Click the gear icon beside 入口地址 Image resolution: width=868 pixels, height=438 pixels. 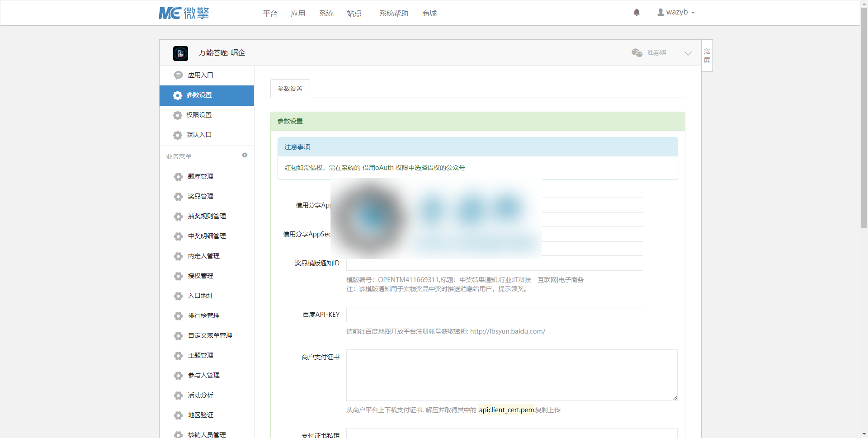coord(179,296)
